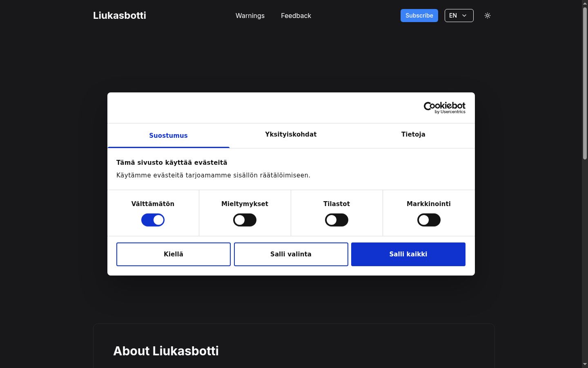The height and width of the screenshot is (368, 588).
Task: Open the Tietoja tab
Action: point(413,135)
